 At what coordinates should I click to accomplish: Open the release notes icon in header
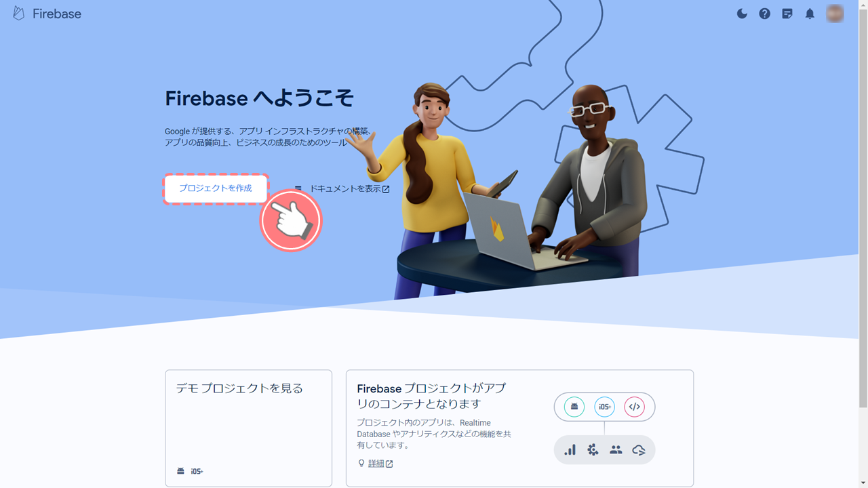[787, 14]
